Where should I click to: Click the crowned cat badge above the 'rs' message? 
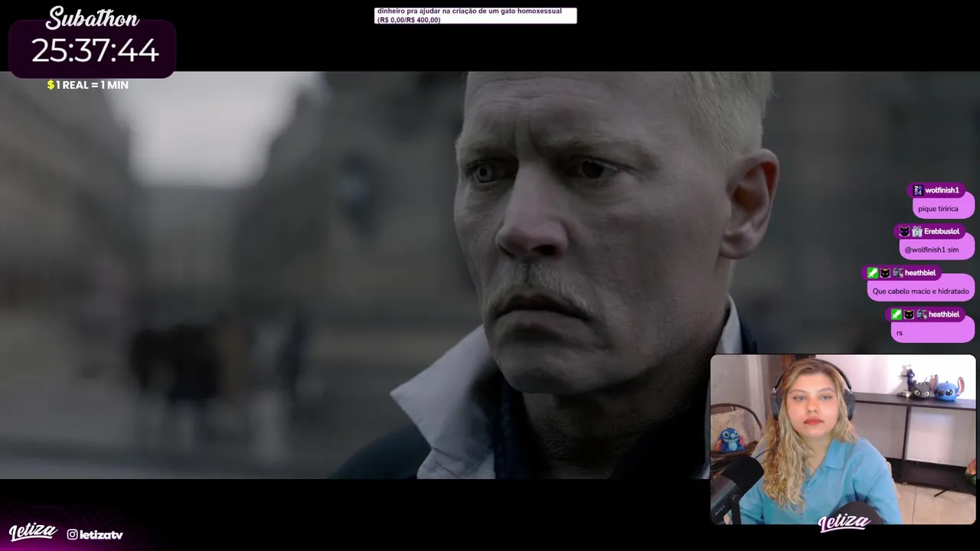pos(909,315)
